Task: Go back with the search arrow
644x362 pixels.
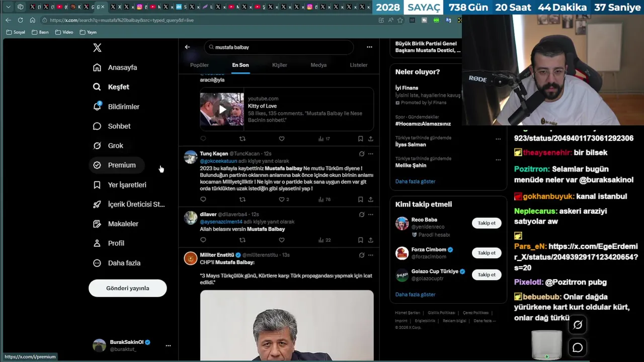Action: (187, 47)
